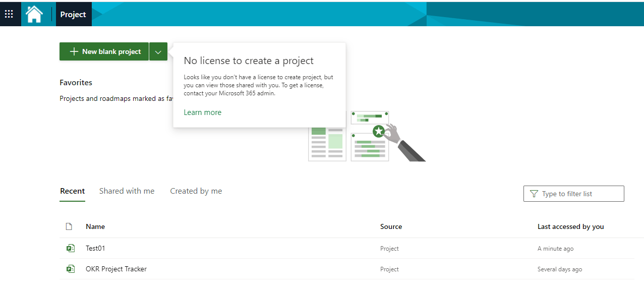This screenshot has width=644, height=293.
Task: Sort by Last accessed by you header
Action: tap(570, 226)
